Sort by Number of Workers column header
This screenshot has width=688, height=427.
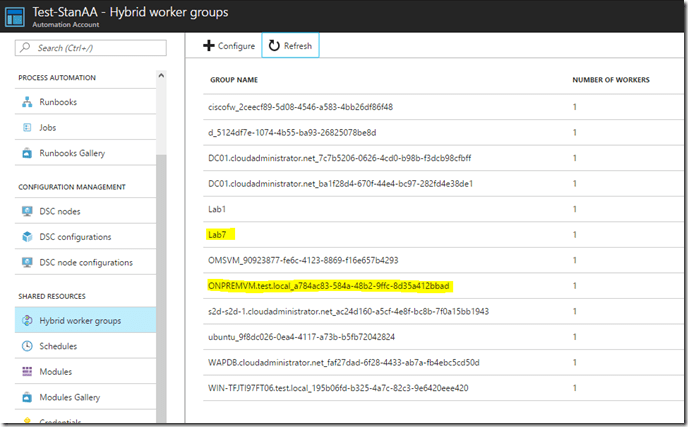click(610, 79)
